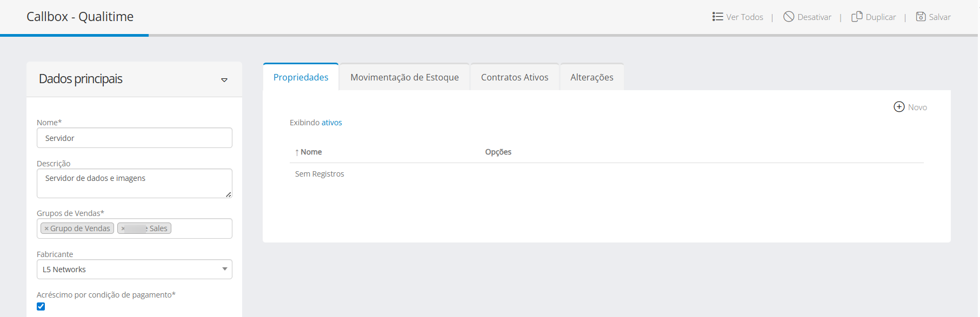Viewport: 980px width, 317px height.
Task: Collapse the Dados principais panel
Action: 224,80
